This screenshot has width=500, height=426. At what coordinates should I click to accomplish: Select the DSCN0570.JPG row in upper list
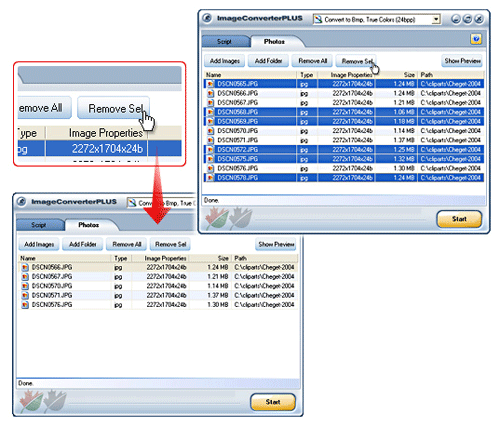[x=344, y=131]
